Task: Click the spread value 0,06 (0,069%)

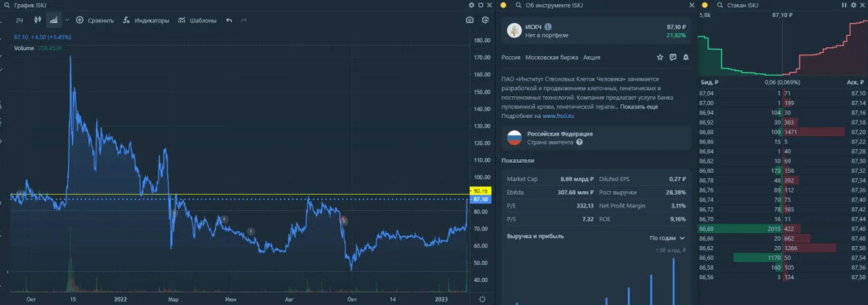Action: 782,83
